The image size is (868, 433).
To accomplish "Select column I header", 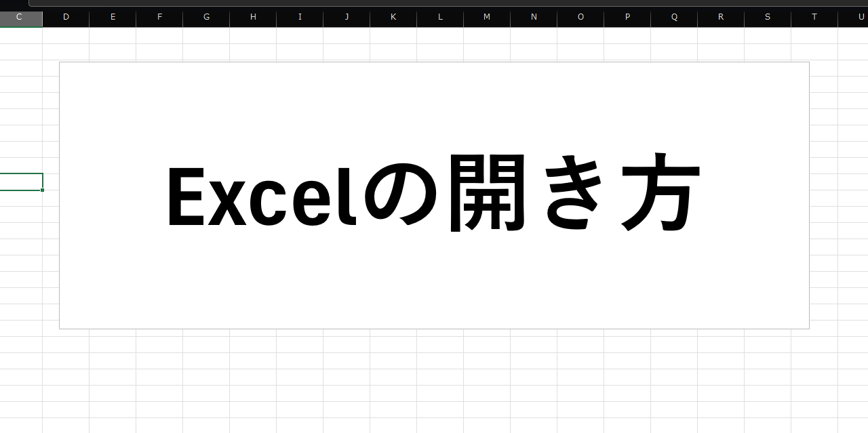I will pos(300,18).
